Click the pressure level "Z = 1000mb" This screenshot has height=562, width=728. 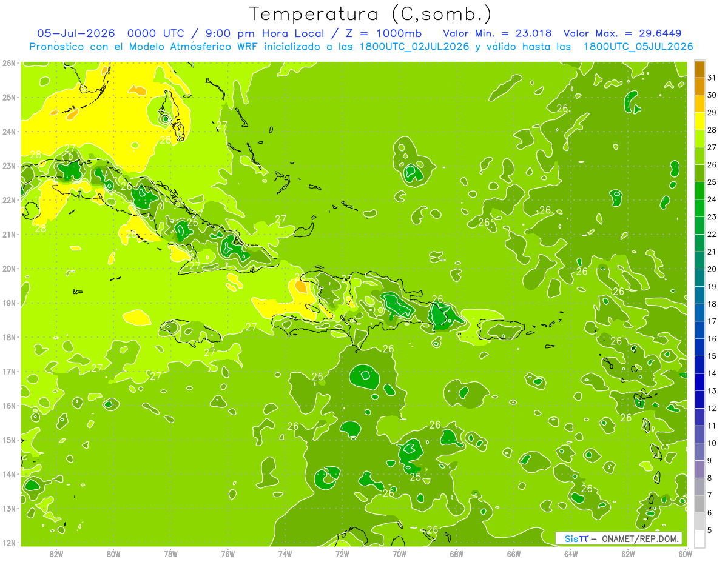[x=383, y=33]
